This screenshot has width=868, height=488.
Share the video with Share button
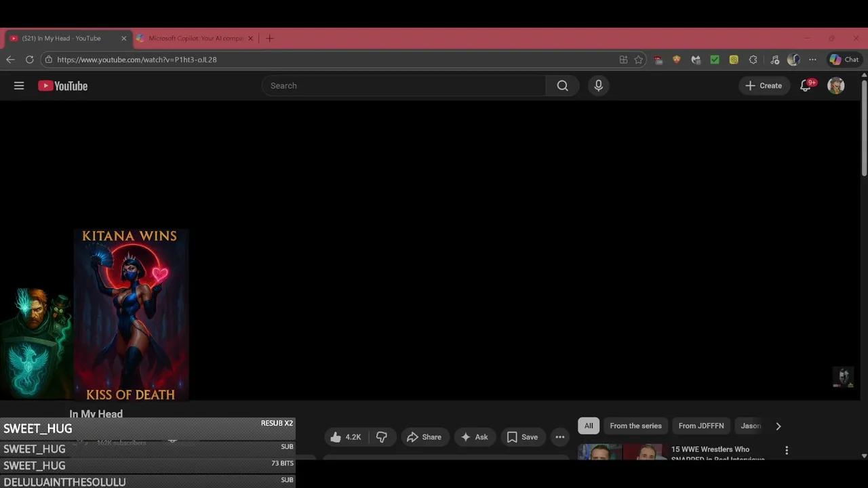click(x=425, y=437)
